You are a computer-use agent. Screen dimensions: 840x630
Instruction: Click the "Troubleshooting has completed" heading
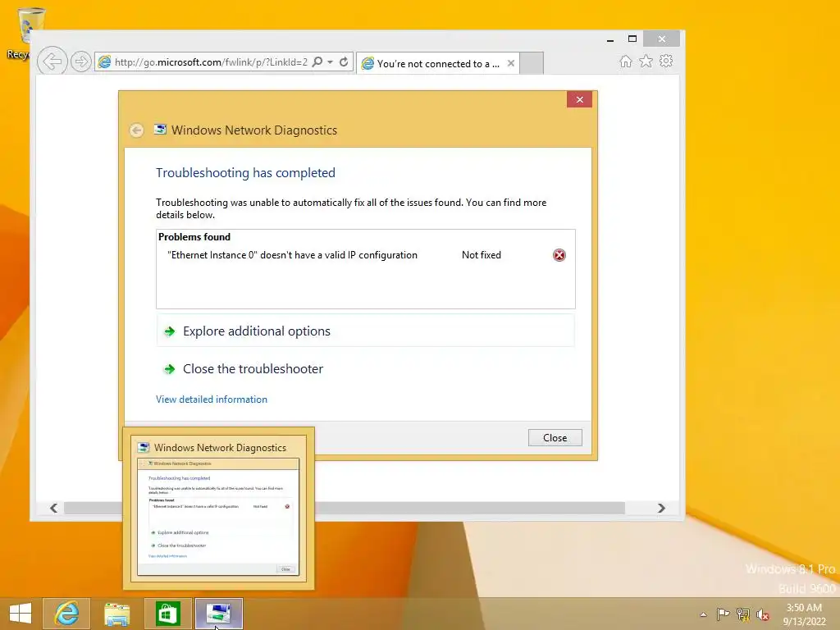(245, 172)
